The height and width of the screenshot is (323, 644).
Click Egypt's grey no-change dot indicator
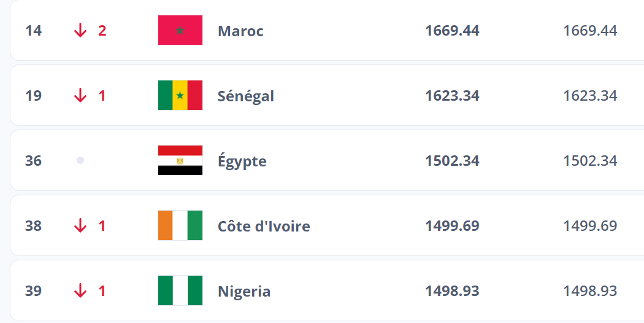(80, 161)
